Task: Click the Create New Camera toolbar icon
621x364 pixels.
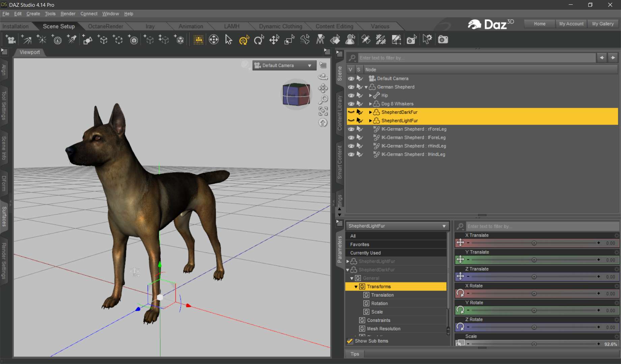Action: (10, 40)
